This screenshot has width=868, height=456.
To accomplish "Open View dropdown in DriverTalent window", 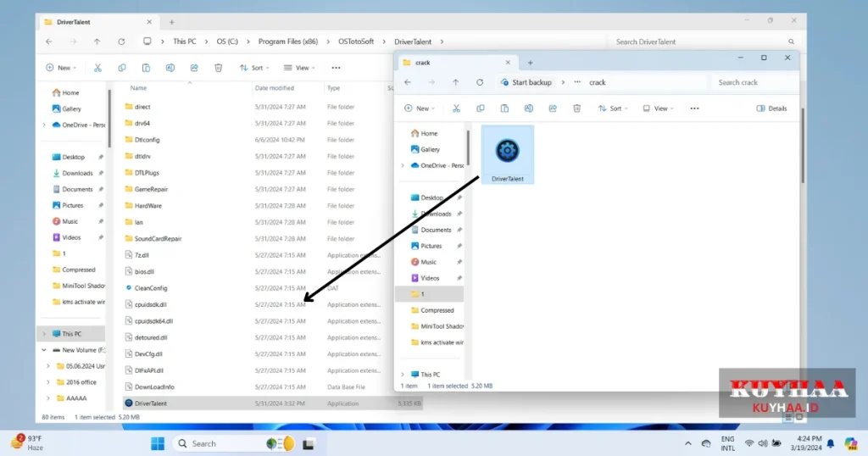I will click(x=299, y=68).
